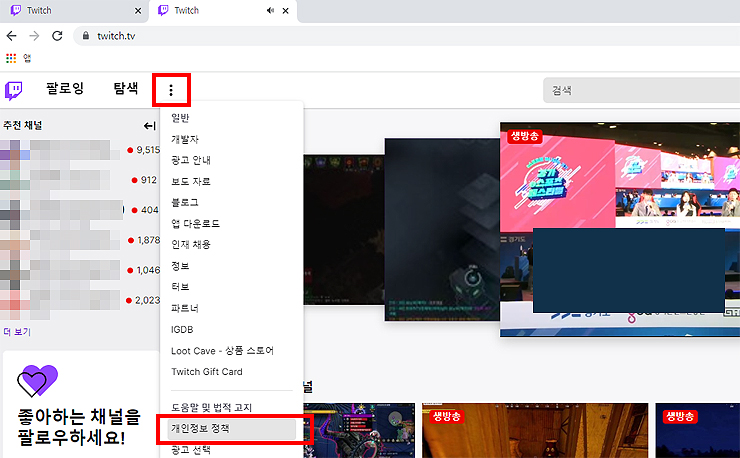The width and height of the screenshot is (740, 458).
Task: Open the 탐색 browse page
Action: point(126,88)
